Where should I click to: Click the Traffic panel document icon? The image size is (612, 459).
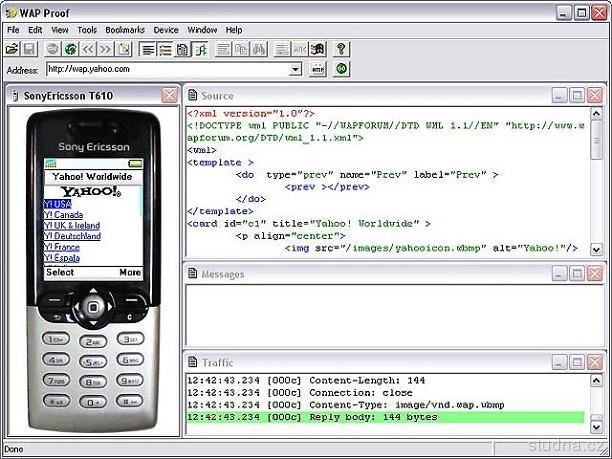point(192,362)
